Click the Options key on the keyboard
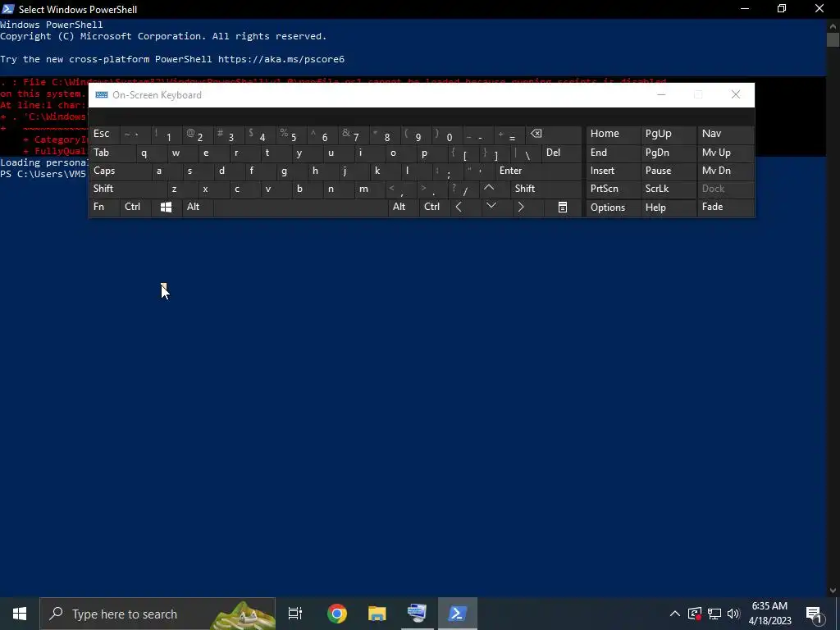 tap(613, 208)
